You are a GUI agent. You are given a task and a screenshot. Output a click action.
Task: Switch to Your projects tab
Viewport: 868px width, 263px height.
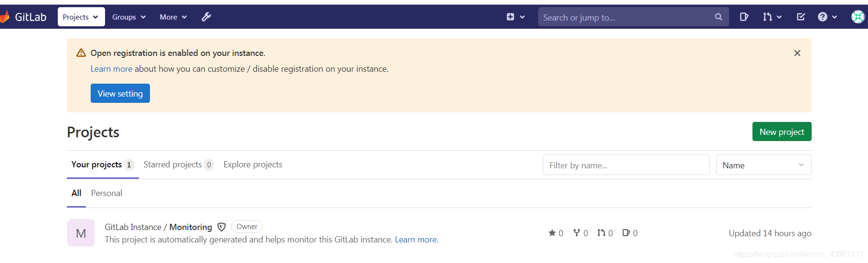click(103, 164)
